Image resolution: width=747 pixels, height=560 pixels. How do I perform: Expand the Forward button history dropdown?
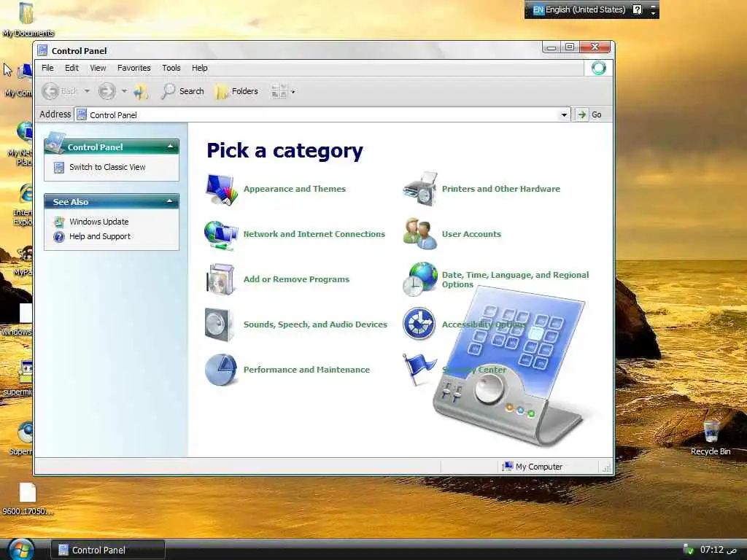coord(124,91)
